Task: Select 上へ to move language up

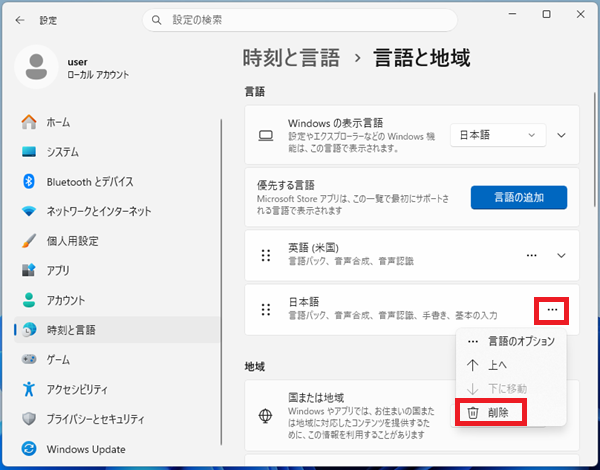Action: (x=496, y=365)
